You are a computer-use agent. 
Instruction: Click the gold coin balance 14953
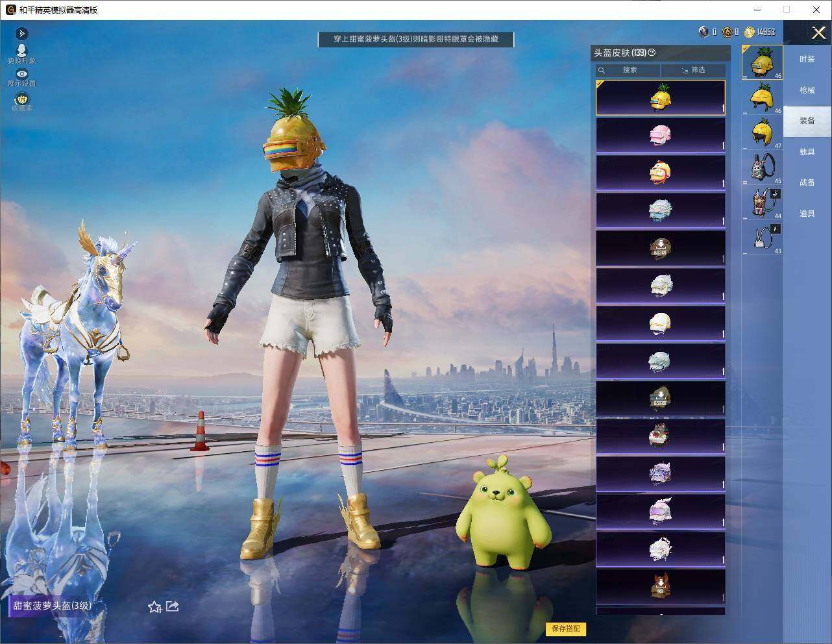pyautogui.click(x=760, y=32)
